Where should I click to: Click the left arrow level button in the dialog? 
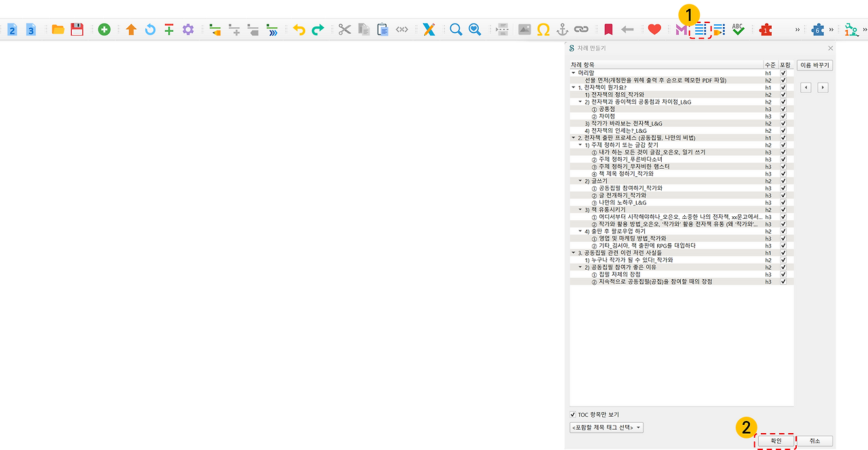pos(806,88)
